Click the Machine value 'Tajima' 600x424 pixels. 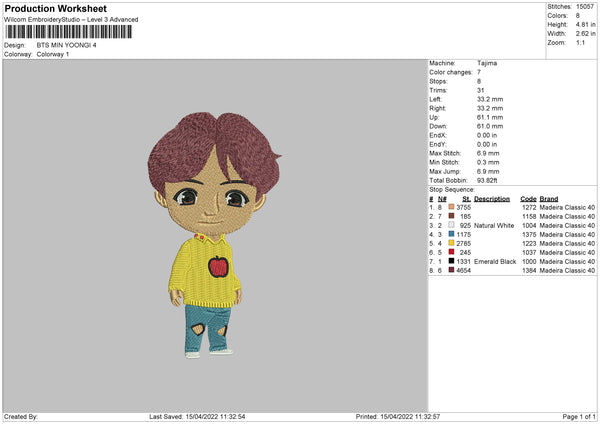487,63
